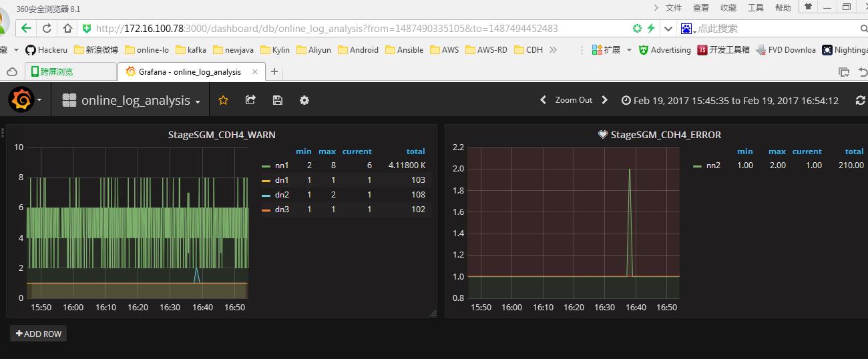
Task: Click dn1 yellow legend color swatch
Action: (x=266, y=180)
